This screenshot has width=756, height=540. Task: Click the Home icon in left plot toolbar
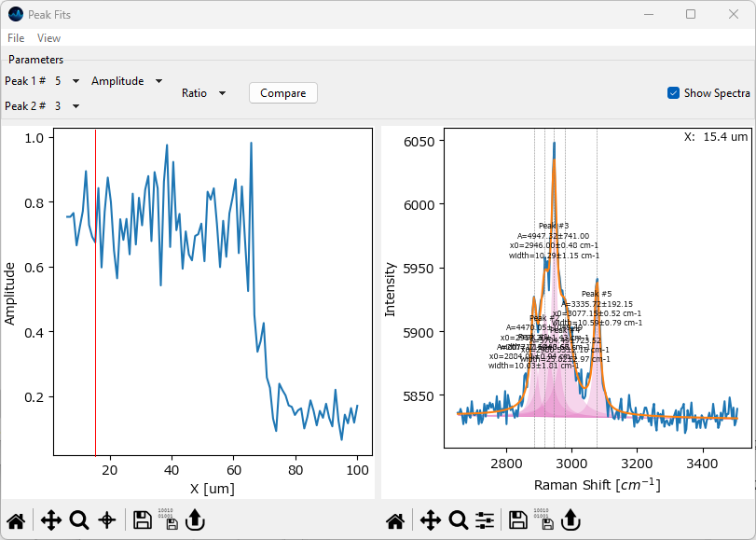click(16, 520)
